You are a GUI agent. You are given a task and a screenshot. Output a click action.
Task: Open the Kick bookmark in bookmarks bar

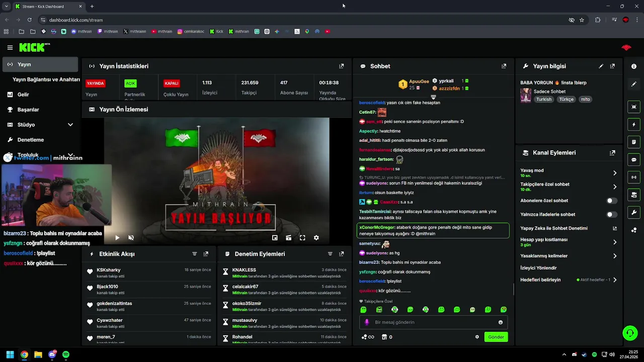pyautogui.click(x=216, y=31)
